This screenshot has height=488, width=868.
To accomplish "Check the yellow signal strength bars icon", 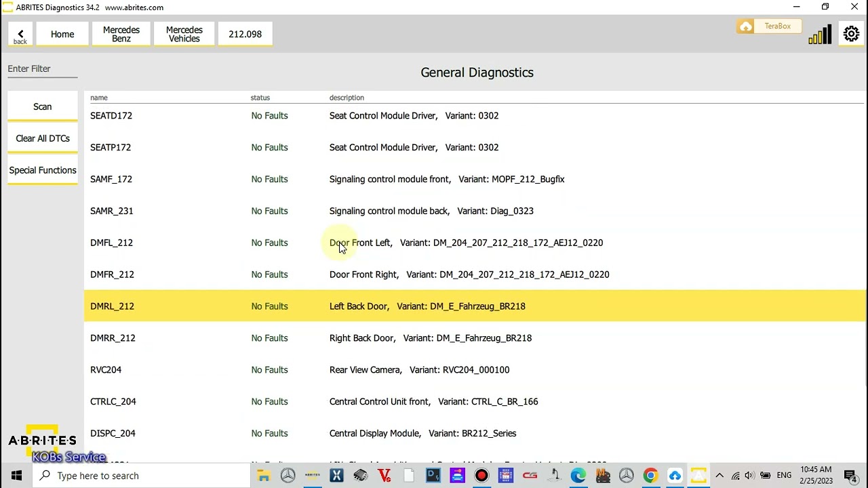I will [x=820, y=35].
